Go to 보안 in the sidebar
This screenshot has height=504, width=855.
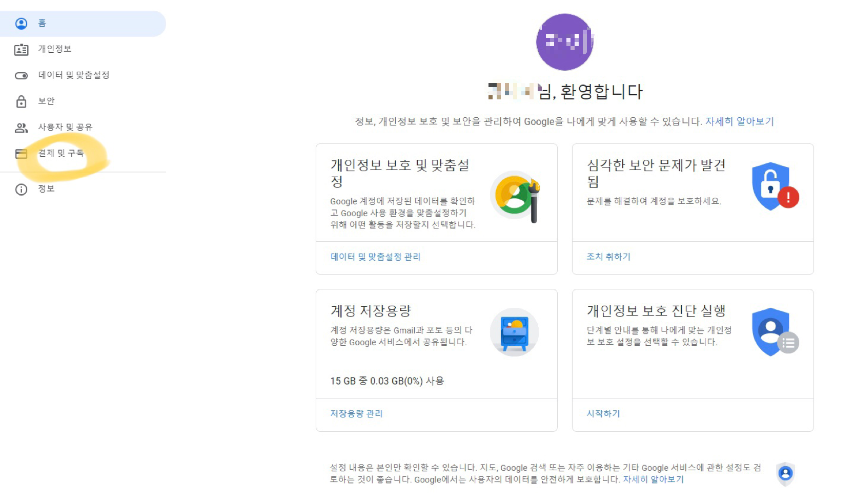coord(83,101)
